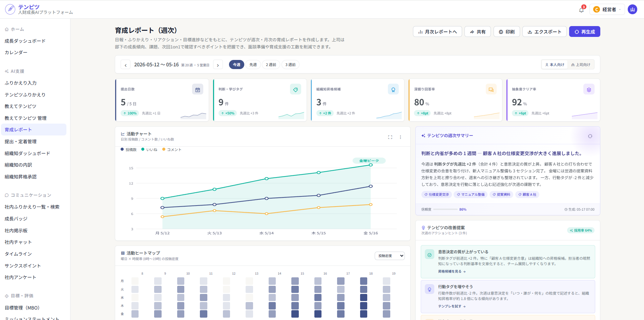Click the 昇格候補を見る link
644x320 pixels.
point(452,272)
